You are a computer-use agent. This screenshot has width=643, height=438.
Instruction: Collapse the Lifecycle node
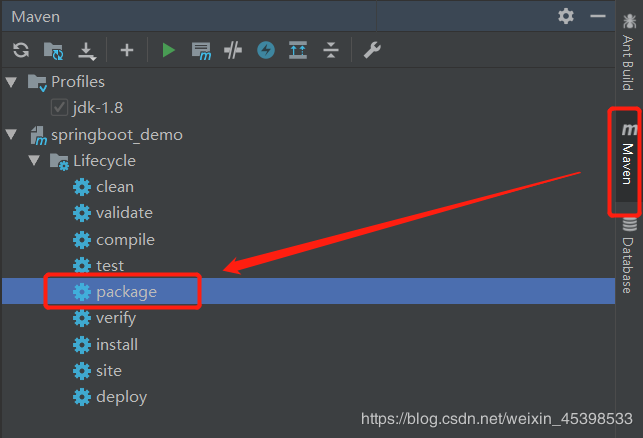(34, 160)
